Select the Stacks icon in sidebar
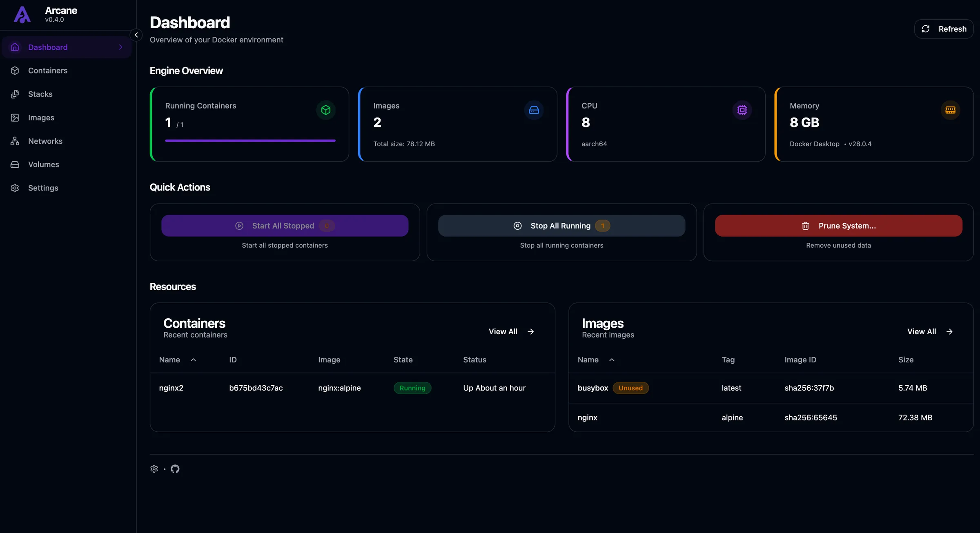This screenshot has height=533, width=980. (x=15, y=94)
